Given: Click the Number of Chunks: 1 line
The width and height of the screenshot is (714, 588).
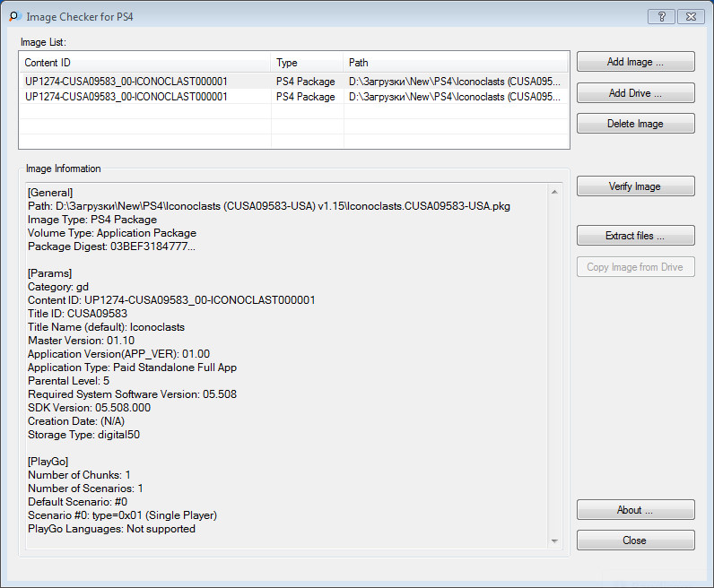Looking at the screenshot, I should tap(79, 475).
